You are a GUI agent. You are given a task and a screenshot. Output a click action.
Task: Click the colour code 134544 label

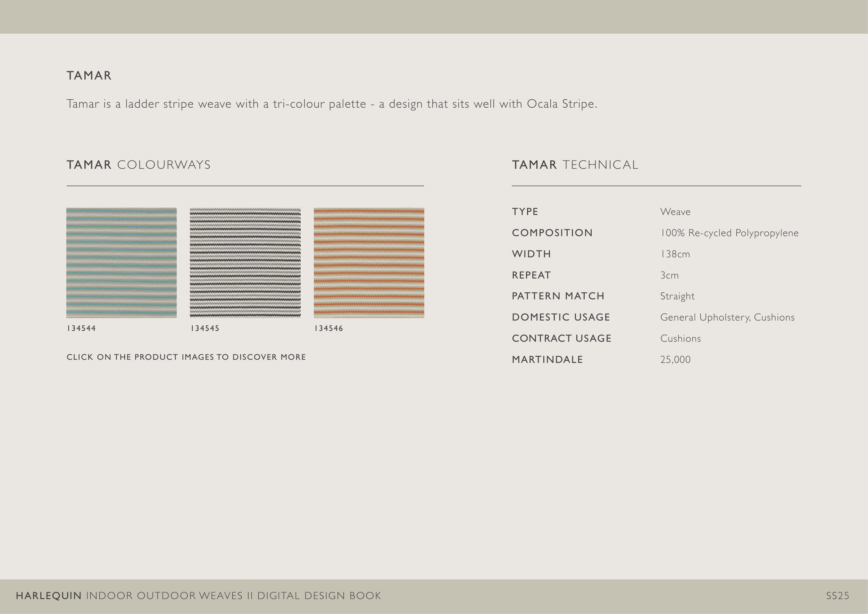click(81, 329)
